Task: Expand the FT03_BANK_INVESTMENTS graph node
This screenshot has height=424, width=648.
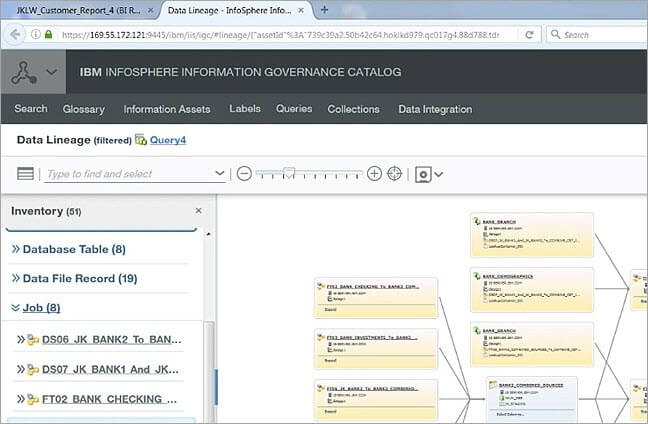Action: pyautogui.click(x=330, y=360)
